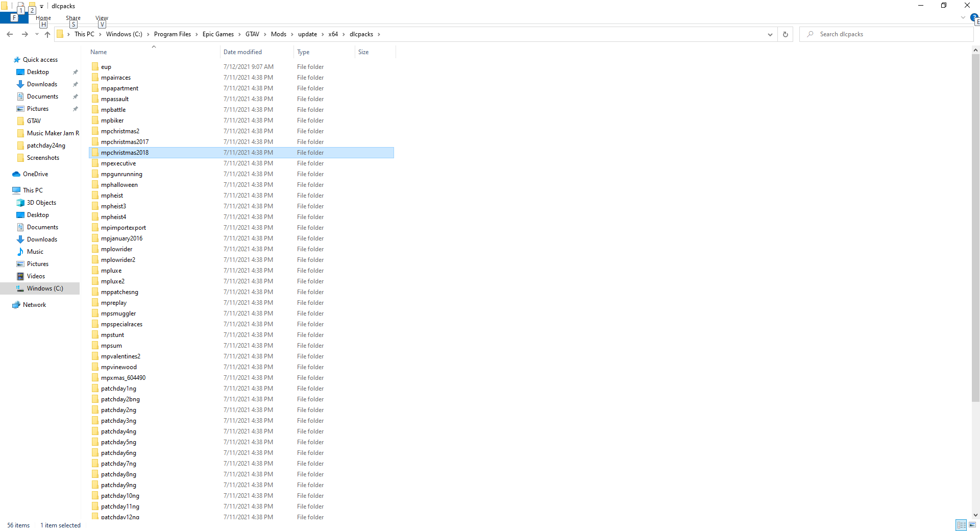Open the Share ribbon tab
This screenshot has height=531, width=980.
73,18
